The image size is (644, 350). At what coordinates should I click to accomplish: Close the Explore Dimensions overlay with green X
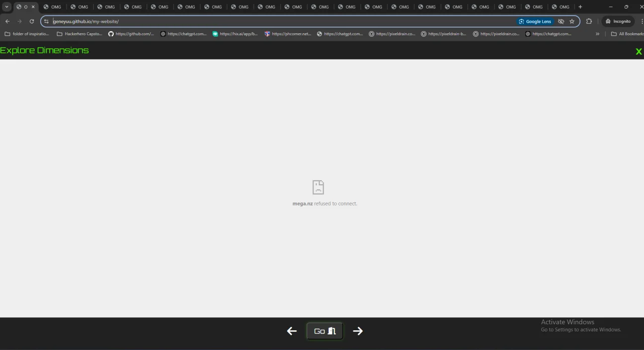pos(638,51)
